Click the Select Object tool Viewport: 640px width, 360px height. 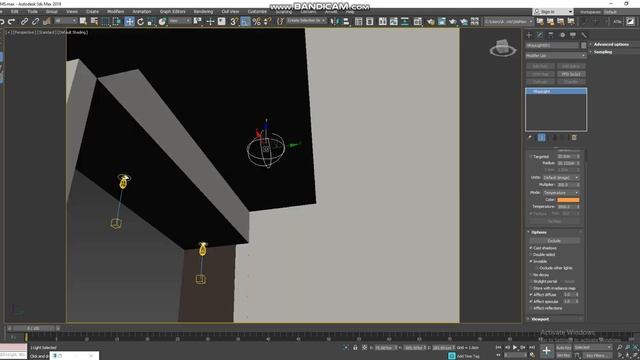[83, 21]
